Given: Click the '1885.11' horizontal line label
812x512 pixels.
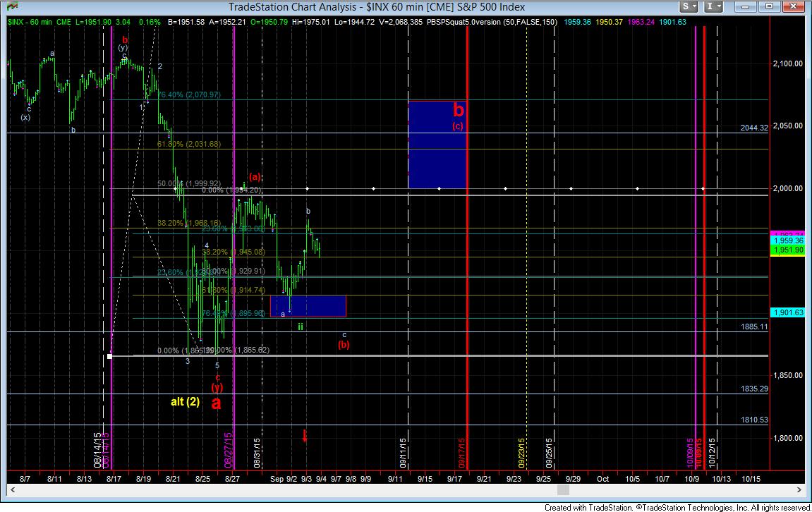Looking at the screenshot, I should pyautogui.click(x=755, y=327).
